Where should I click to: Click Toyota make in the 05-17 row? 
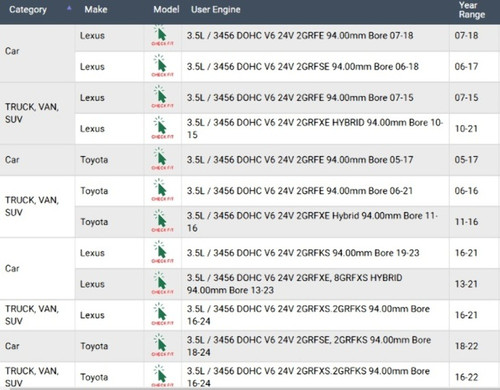pyautogui.click(x=94, y=160)
